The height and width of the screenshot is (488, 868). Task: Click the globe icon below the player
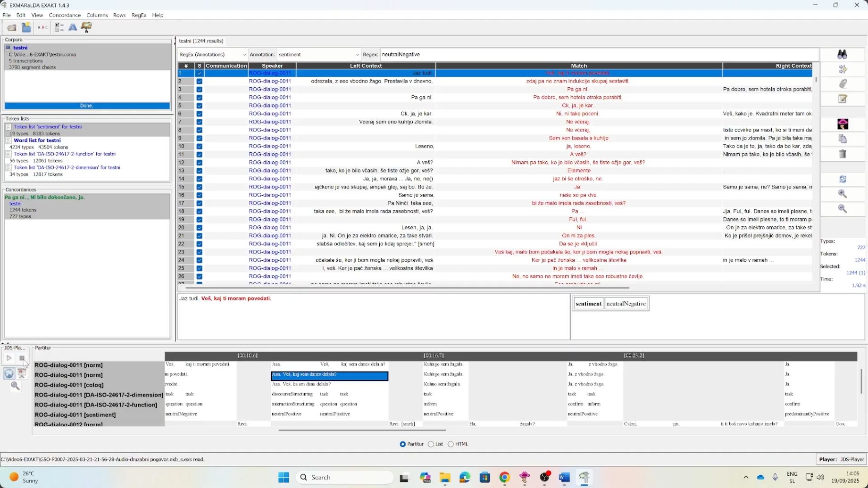point(9,374)
